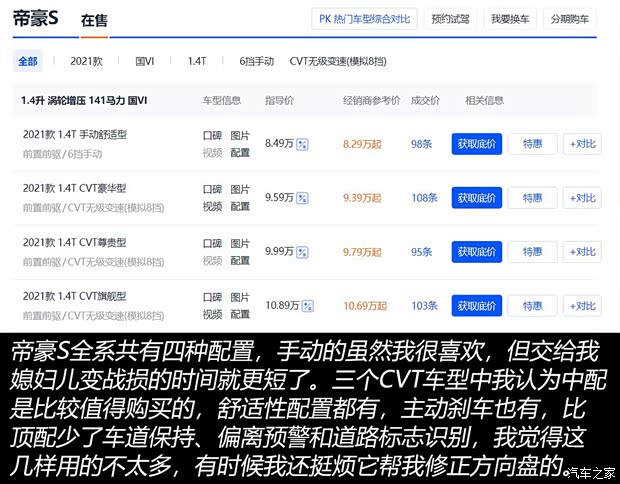Open 配置 for CVT尊贵型

point(240,261)
